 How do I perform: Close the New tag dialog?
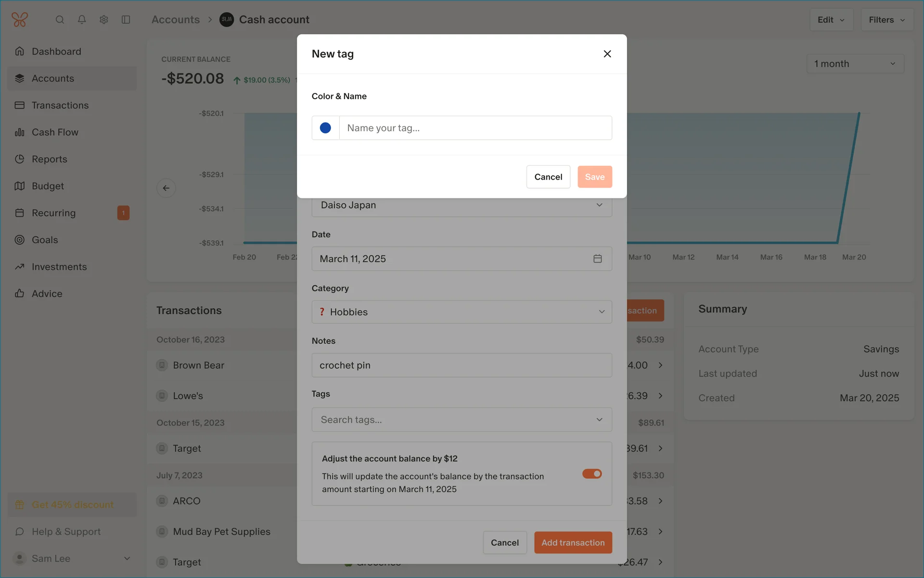tap(607, 54)
